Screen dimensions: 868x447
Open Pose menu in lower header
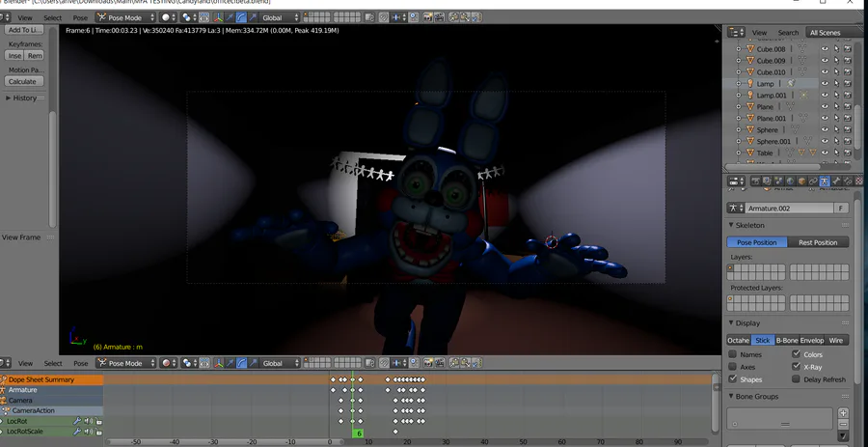click(81, 363)
